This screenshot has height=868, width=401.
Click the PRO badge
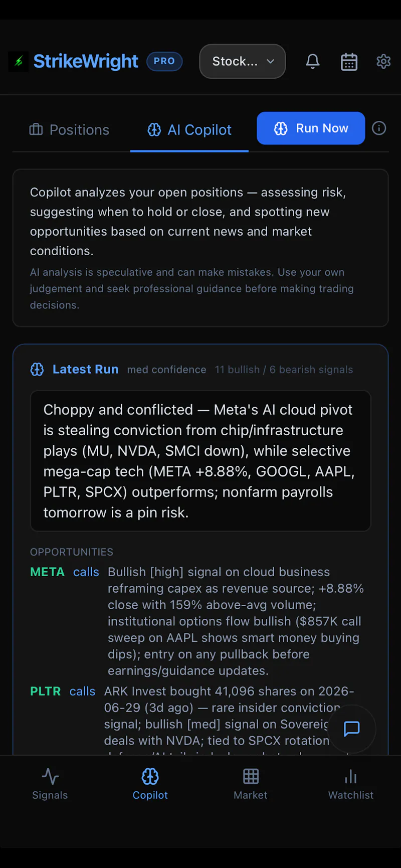point(164,61)
